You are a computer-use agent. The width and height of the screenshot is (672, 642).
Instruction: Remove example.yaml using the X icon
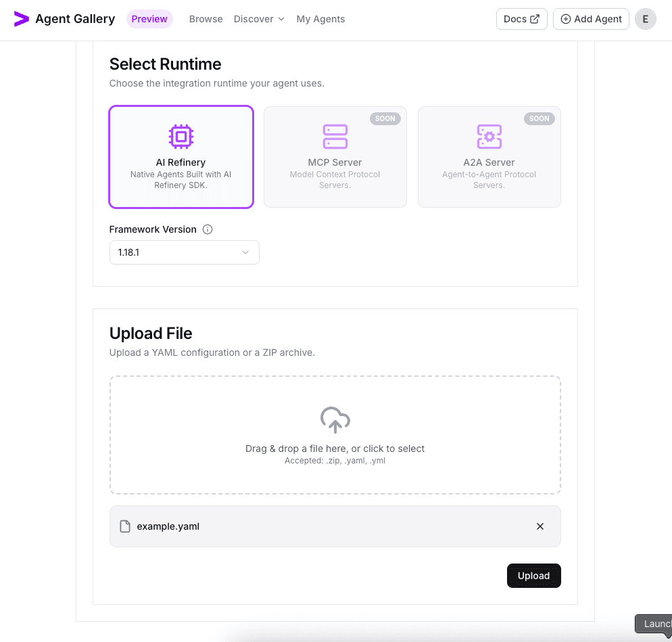tap(540, 526)
